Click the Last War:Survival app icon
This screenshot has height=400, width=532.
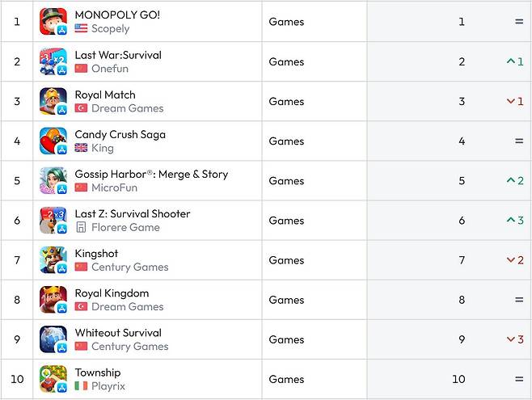(53, 61)
